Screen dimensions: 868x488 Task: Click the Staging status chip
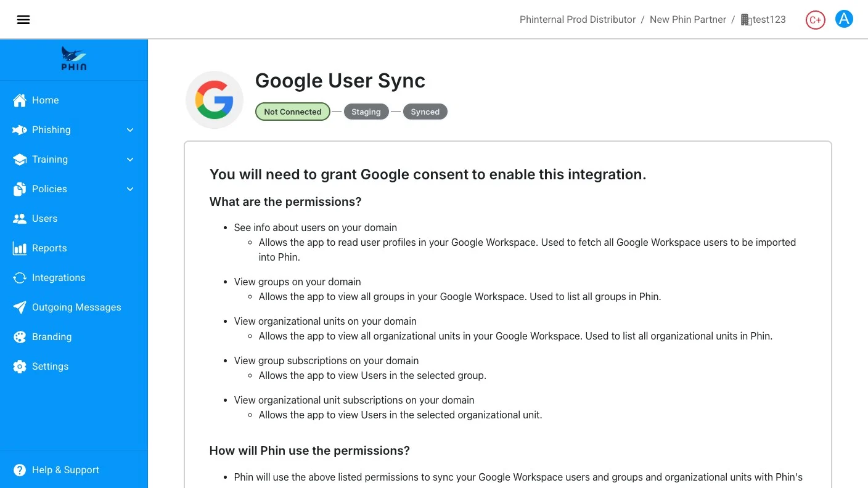366,112
